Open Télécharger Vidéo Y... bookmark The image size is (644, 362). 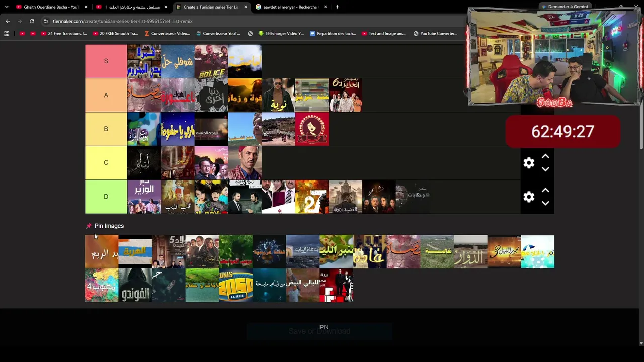point(281,34)
